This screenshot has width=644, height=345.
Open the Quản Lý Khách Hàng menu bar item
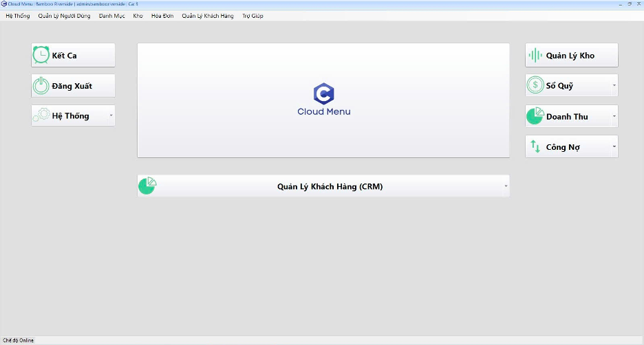point(208,16)
